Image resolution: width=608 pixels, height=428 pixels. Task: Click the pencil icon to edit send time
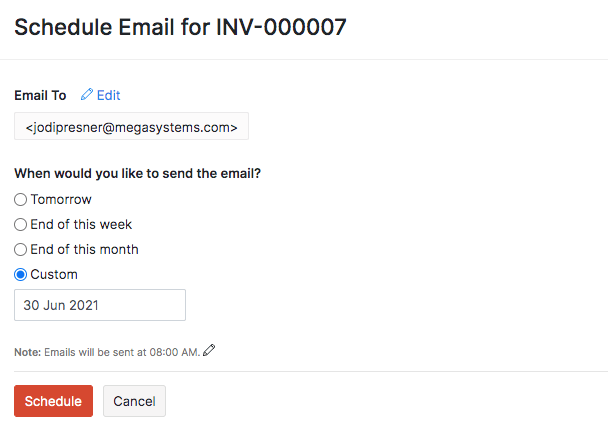click(x=209, y=350)
